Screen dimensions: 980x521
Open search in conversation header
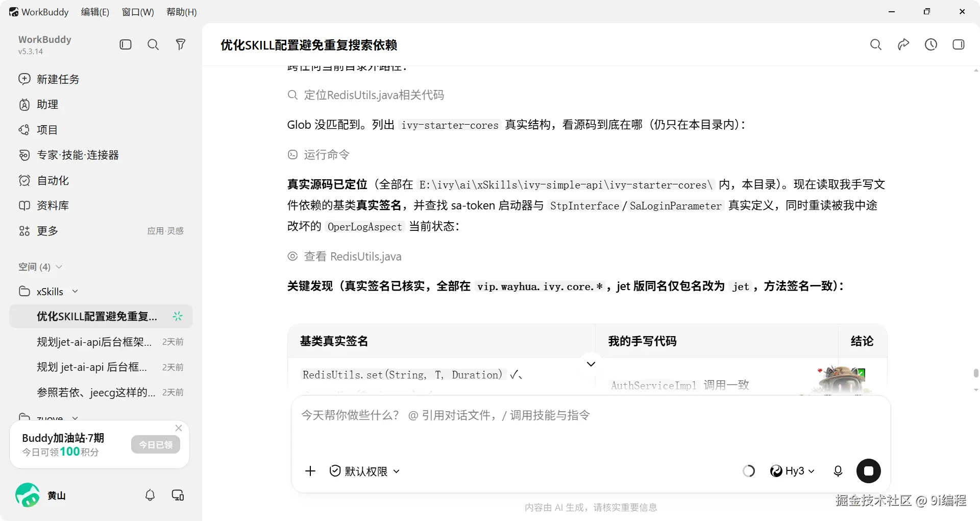[876, 44]
